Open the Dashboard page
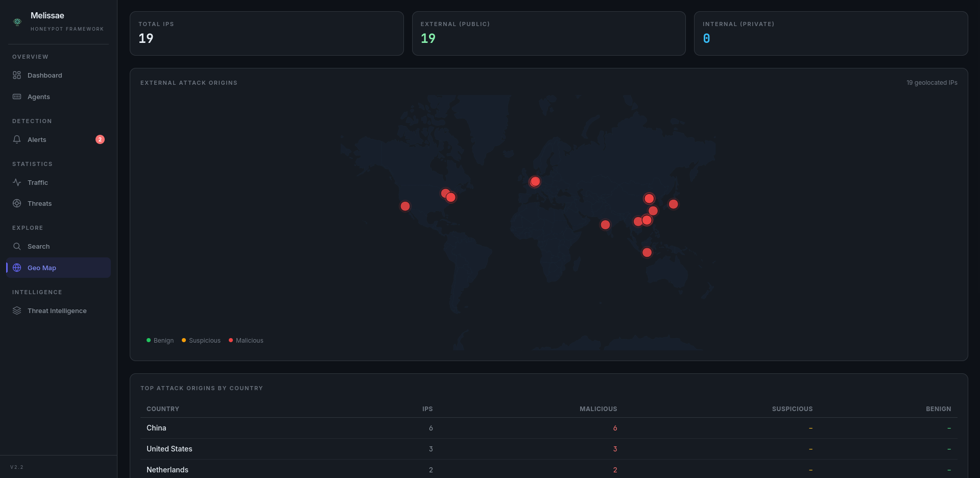 point(58,75)
